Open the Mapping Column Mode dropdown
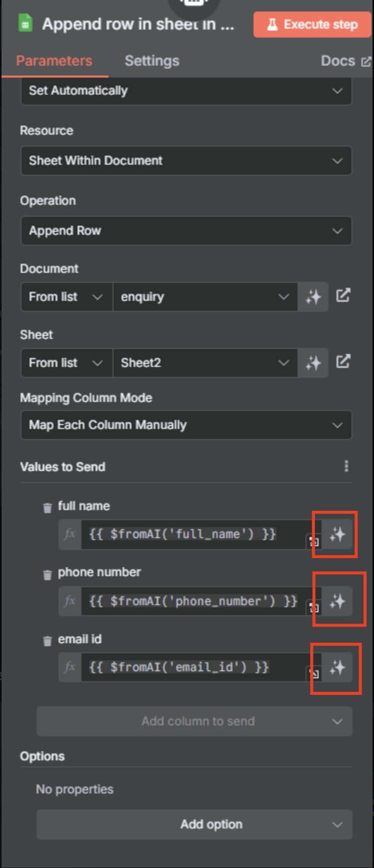374x868 pixels. (x=186, y=425)
